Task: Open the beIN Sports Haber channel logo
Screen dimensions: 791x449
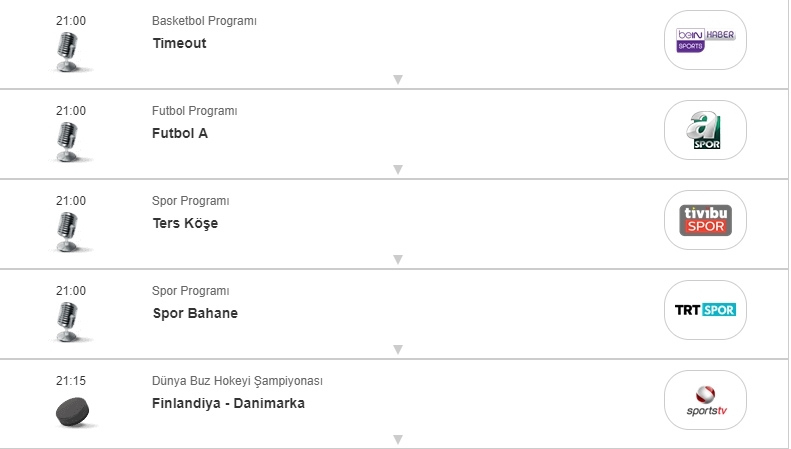Action: pos(705,40)
